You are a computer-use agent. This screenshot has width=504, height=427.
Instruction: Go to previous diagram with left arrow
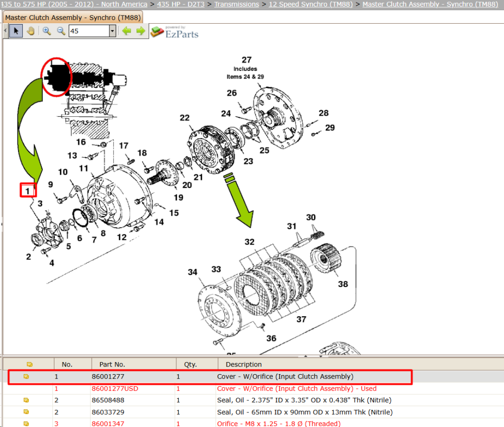(127, 31)
